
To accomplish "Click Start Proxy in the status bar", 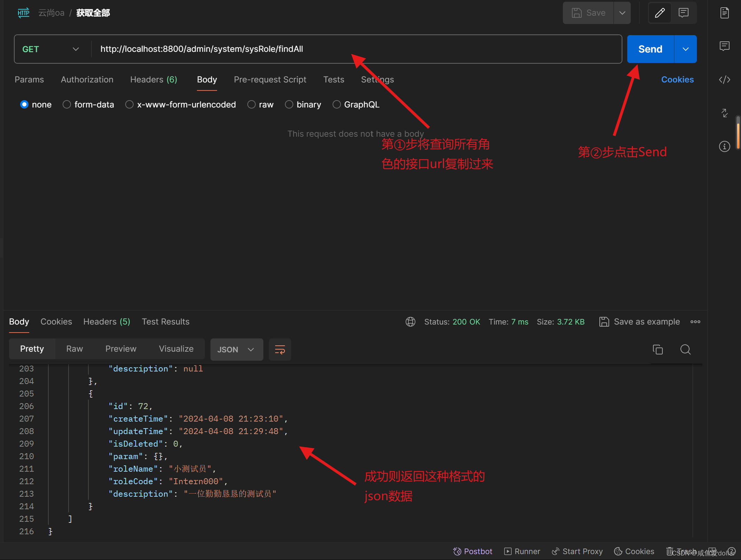I will click(x=577, y=551).
